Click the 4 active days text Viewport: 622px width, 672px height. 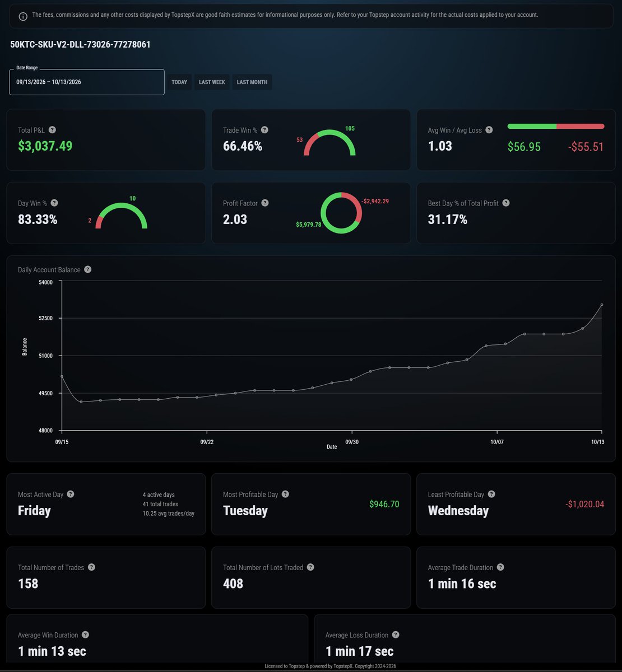159,495
